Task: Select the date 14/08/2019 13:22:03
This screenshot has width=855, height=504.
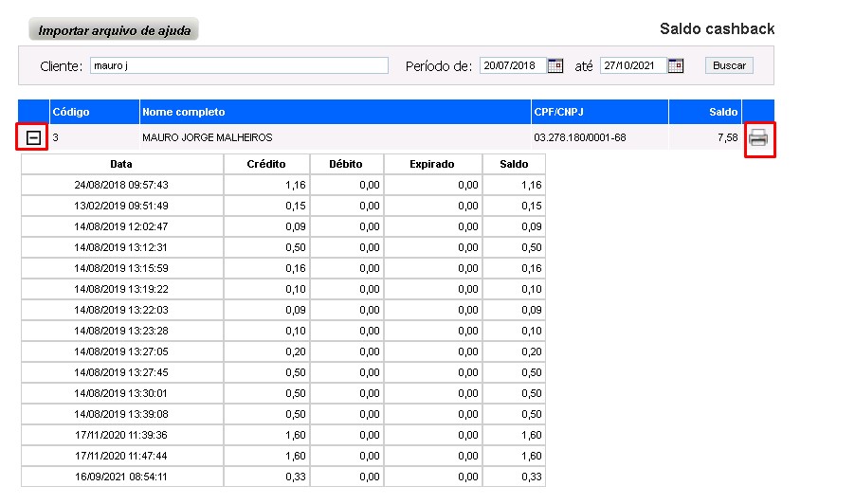Action: (x=121, y=310)
